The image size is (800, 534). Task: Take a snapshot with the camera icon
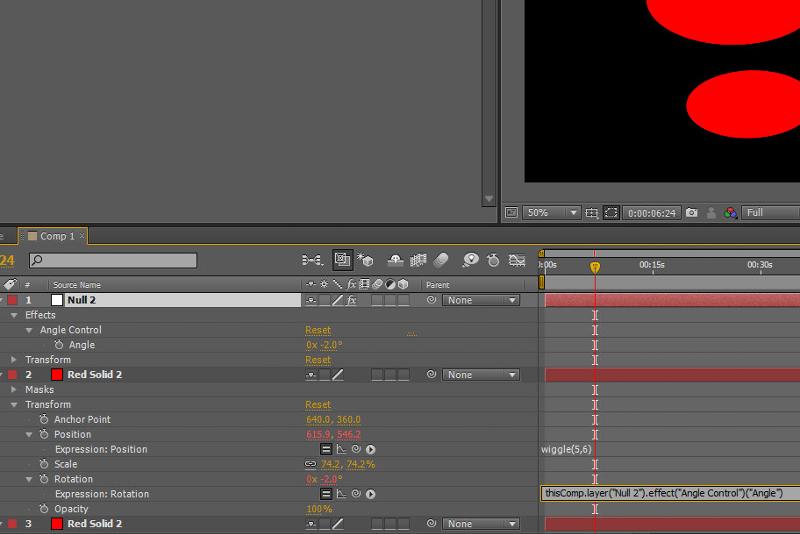coord(692,213)
